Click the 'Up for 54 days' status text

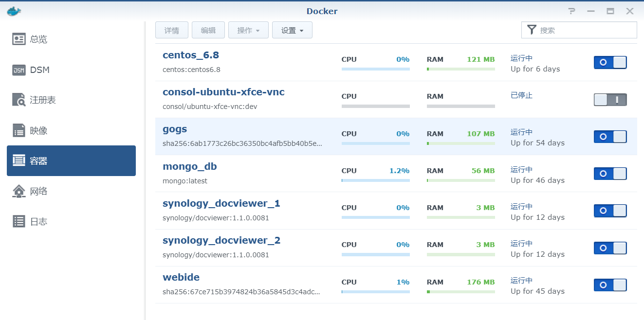(x=537, y=143)
